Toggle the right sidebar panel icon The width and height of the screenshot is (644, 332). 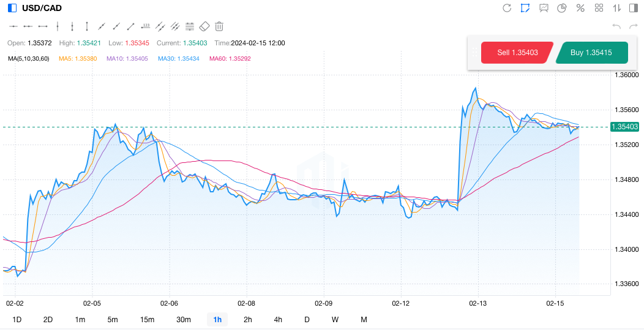pos(634,8)
